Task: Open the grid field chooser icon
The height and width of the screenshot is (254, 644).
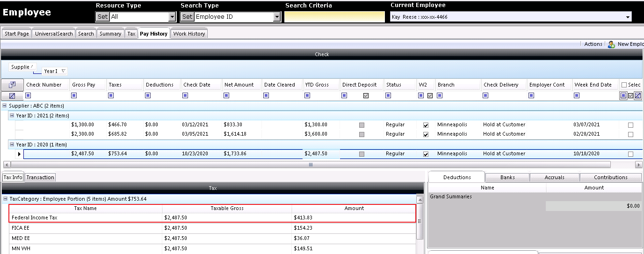Action: [12, 85]
